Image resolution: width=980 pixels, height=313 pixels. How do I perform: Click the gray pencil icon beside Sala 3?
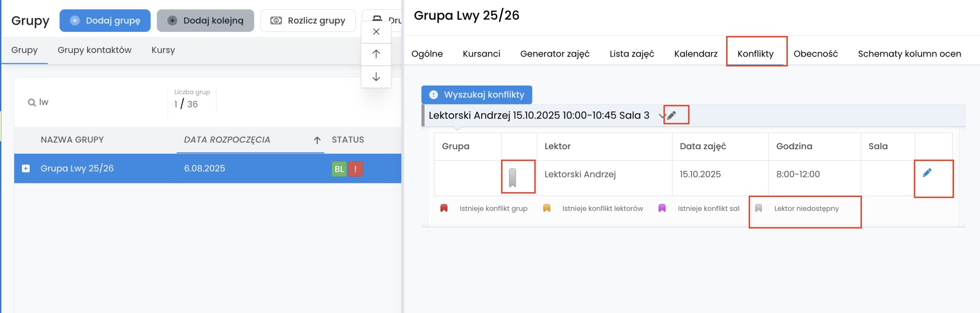(x=672, y=115)
